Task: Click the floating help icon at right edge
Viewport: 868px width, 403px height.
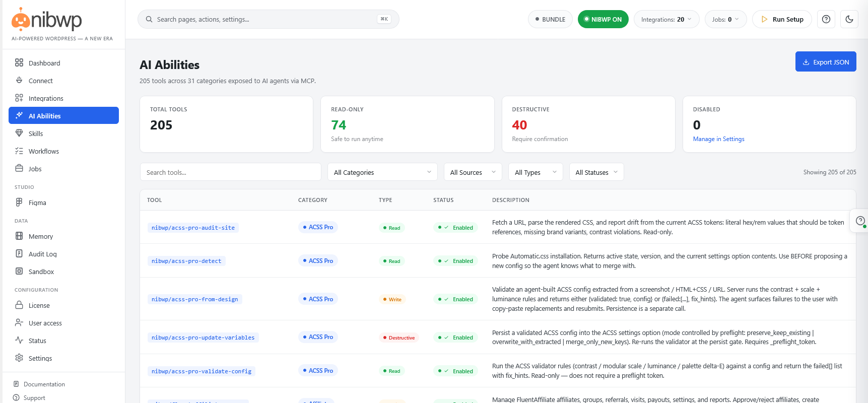Action: tap(860, 221)
